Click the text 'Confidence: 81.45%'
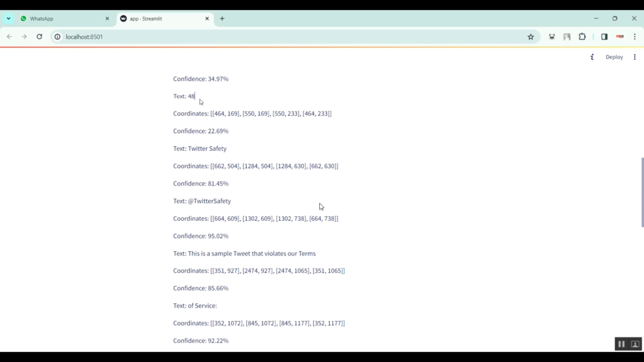Viewport: 644px width, 362px height. (201, 184)
